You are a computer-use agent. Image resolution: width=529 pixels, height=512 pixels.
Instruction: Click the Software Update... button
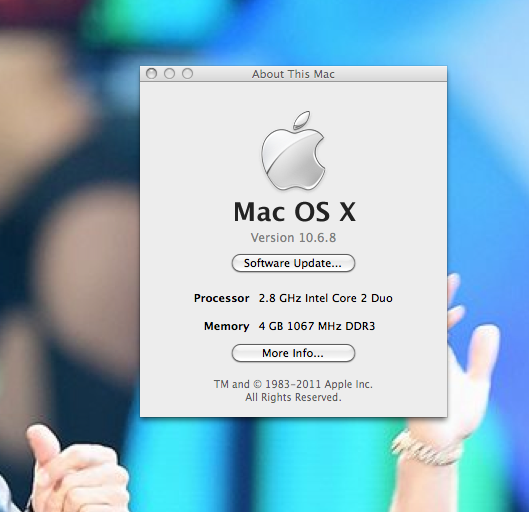pyautogui.click(x=293, y=263)
